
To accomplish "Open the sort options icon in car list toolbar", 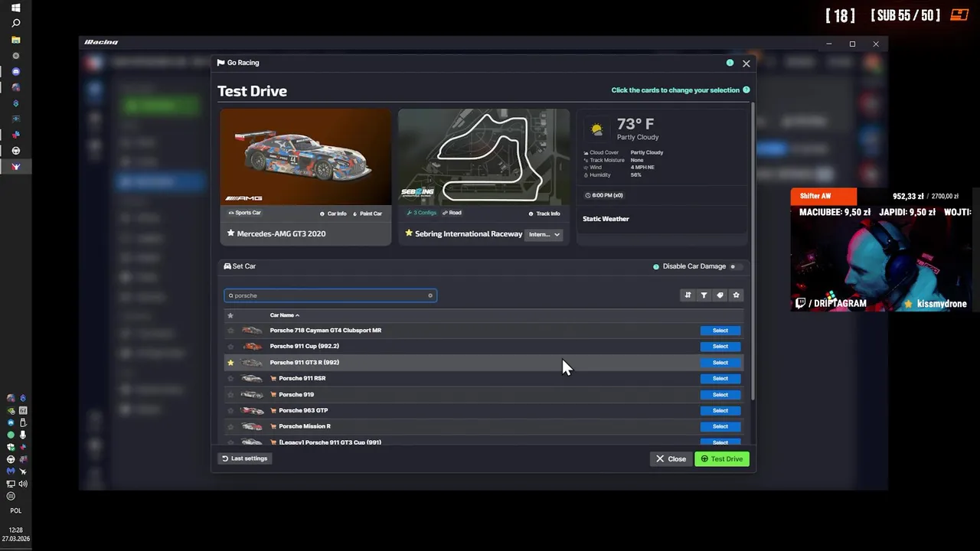I will click(x=688, y=295).
